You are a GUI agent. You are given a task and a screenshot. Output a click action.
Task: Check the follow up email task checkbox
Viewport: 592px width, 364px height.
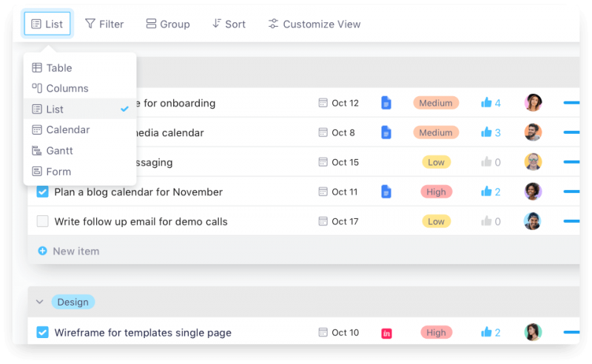(x=43, y=221)
